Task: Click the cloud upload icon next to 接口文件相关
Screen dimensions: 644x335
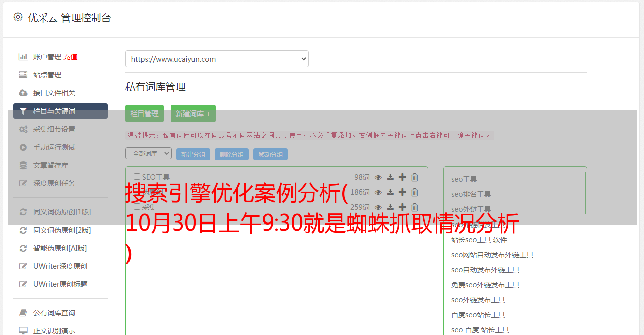Action: tap(23, 93)
